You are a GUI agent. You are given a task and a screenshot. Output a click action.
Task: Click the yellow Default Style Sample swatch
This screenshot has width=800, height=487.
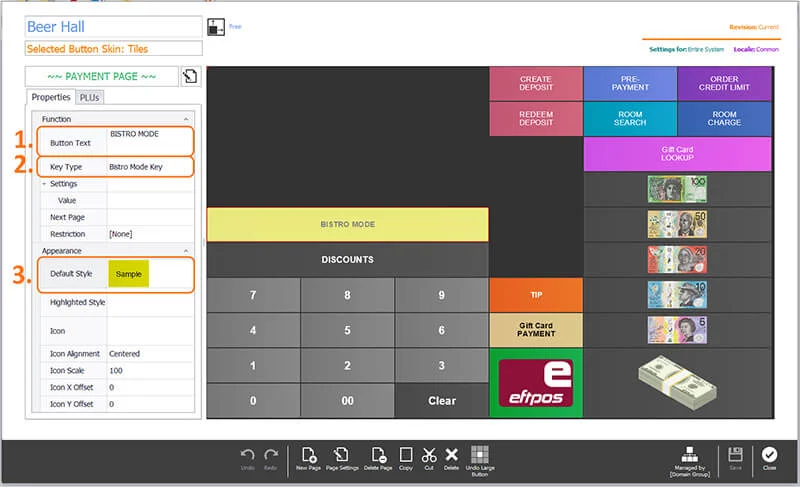129,274
